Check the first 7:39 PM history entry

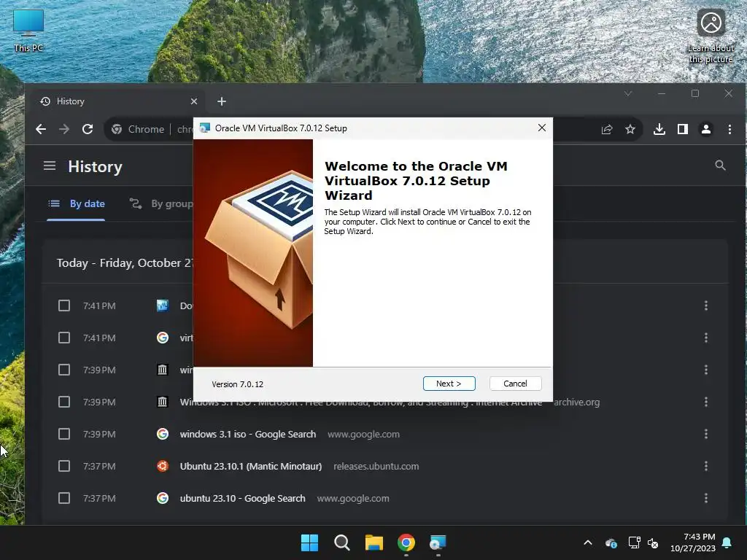pos(64,370)
